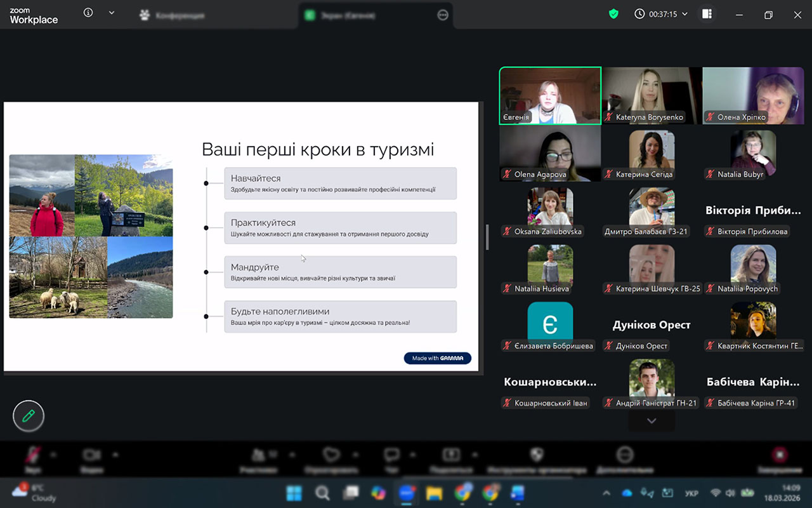This screenshot has height=508, width=812.
Task: Expand the dropdown arrow beside the info icon
Action: tap(112, 13)
